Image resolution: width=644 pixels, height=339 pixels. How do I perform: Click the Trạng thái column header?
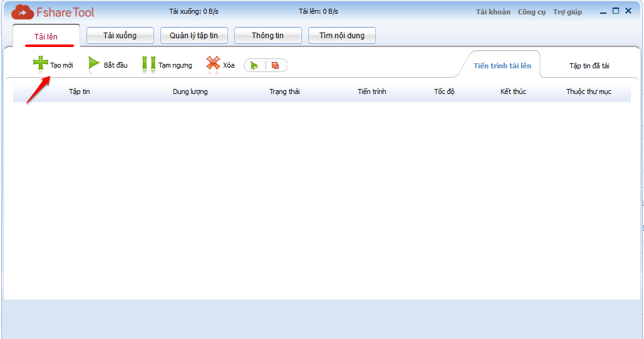[284, 91]
